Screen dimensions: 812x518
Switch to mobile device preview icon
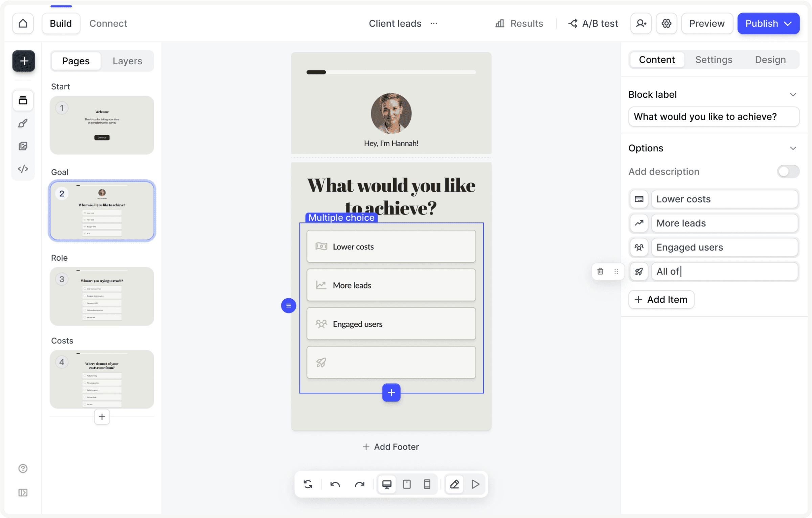427,484
